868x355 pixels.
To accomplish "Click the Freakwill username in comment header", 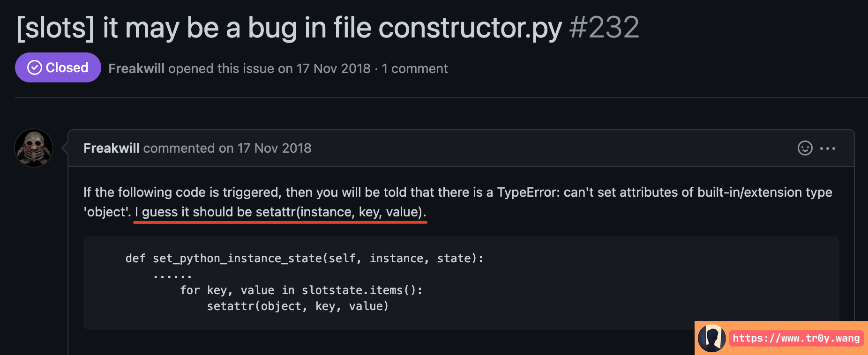I will coord(112,148).
